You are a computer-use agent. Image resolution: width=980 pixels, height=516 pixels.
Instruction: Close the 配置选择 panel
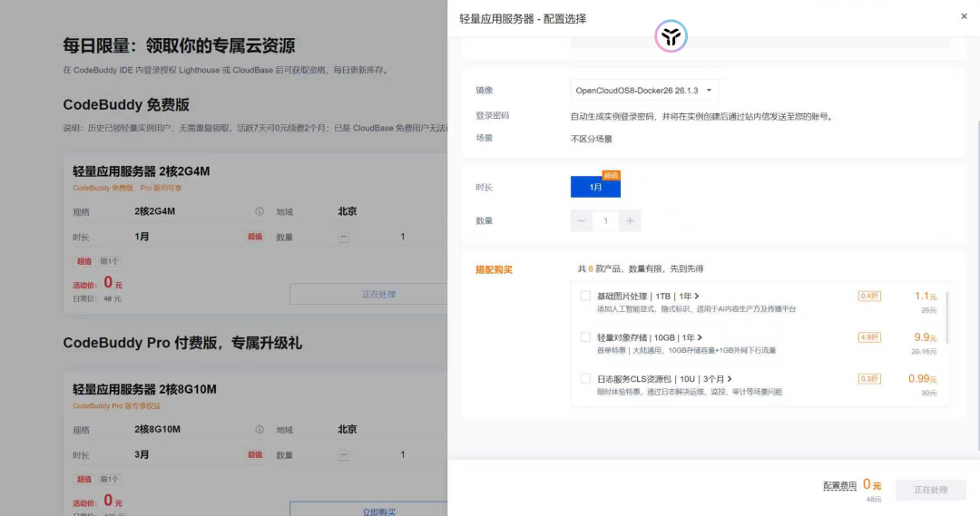(x=964, y=16)
